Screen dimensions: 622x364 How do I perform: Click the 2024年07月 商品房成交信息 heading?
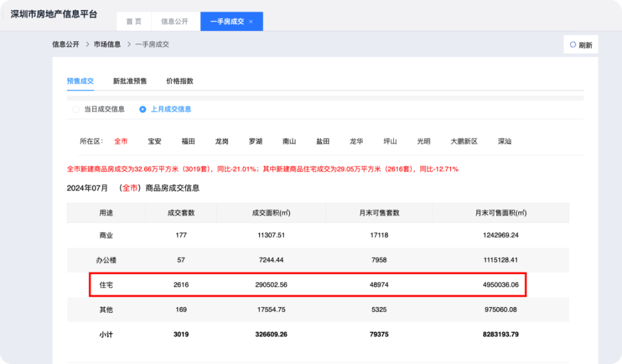133,188
